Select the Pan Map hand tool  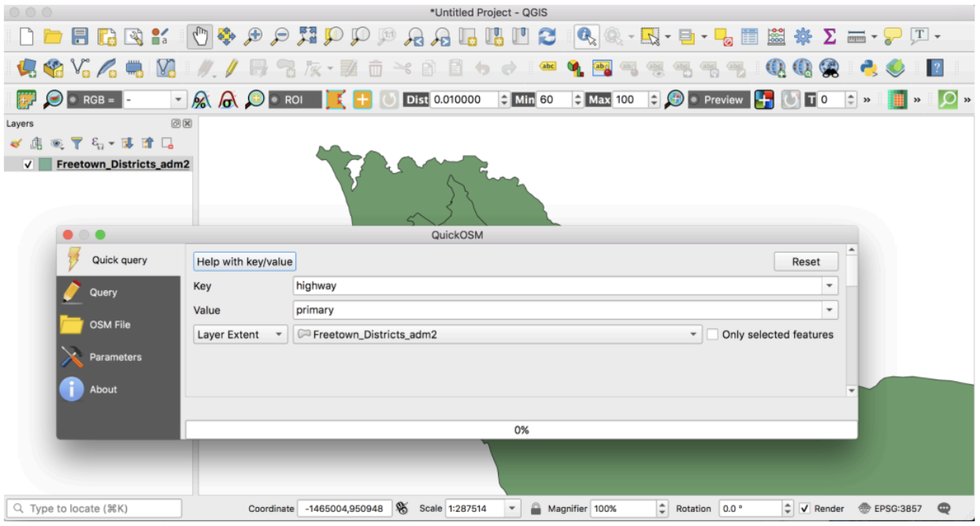tap(200, 36)
